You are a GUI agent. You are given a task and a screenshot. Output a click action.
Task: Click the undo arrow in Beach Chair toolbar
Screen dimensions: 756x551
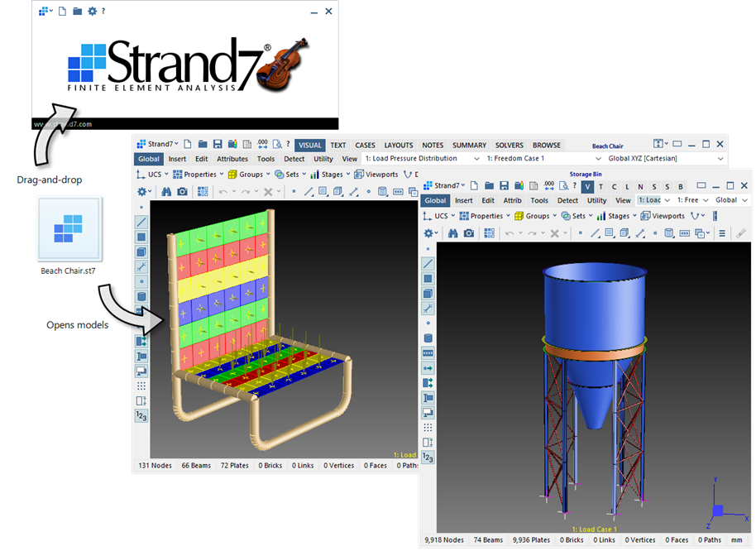[222, 192]
